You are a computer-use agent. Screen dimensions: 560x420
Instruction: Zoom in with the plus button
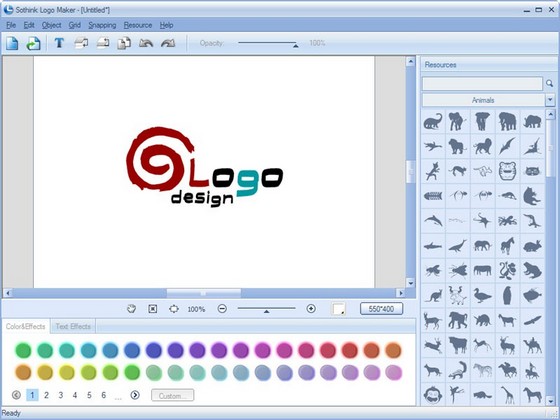311,308
